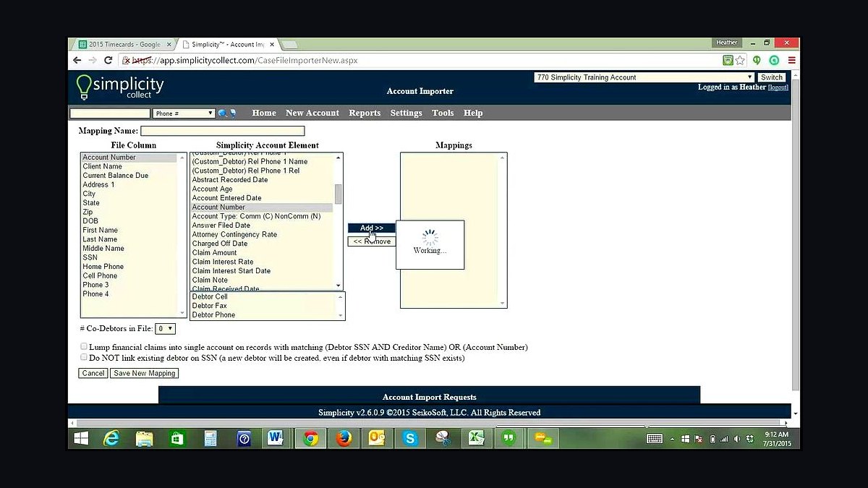This screenshot has height=488, width=868.
Task: Open the Home menu
Action: point(264,113)
